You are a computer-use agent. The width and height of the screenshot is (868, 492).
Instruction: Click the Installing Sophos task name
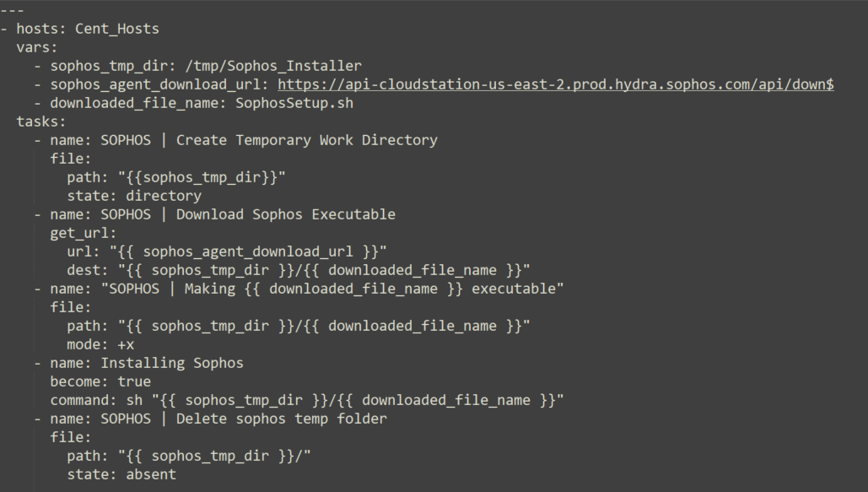171,363
